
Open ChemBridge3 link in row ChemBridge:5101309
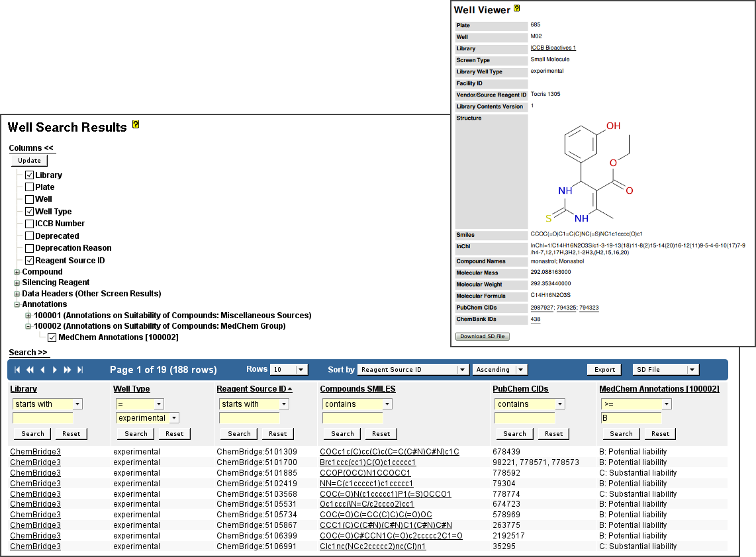click(x=36, y=452)
